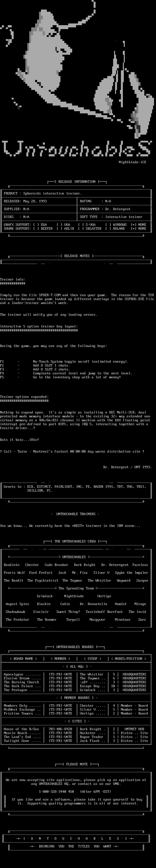
Task: Toggle the SBLASTER sound support checkbox
Action: (80, 228)
